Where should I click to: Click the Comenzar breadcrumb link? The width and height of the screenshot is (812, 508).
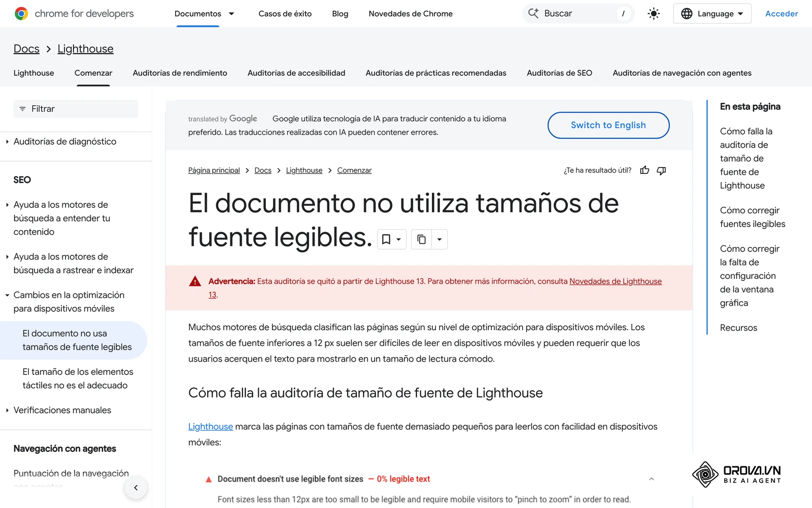pyautogui.click(x=354, y=170)
